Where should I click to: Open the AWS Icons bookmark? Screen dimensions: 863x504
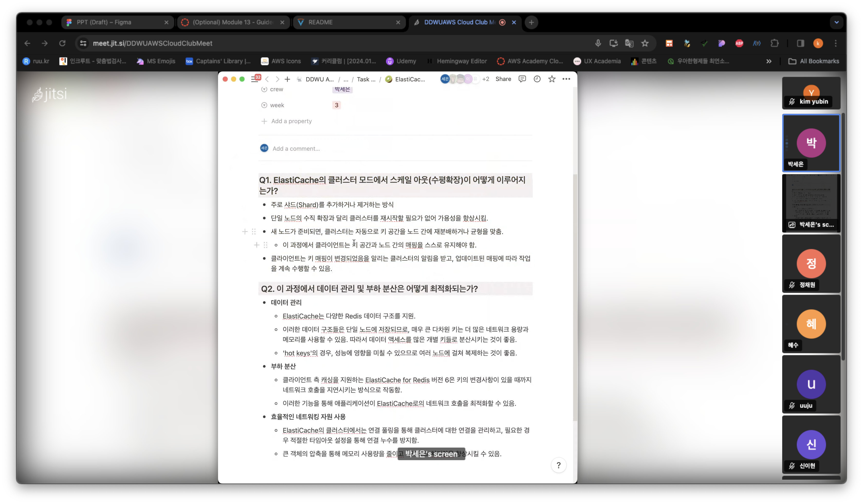click(x=281, y=61)
